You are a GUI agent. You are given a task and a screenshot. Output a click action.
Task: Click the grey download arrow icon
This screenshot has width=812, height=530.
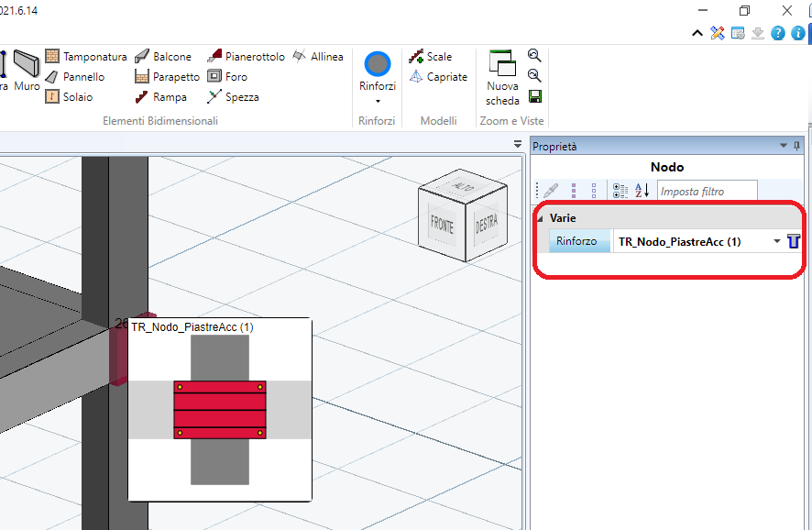pos(758,33)
